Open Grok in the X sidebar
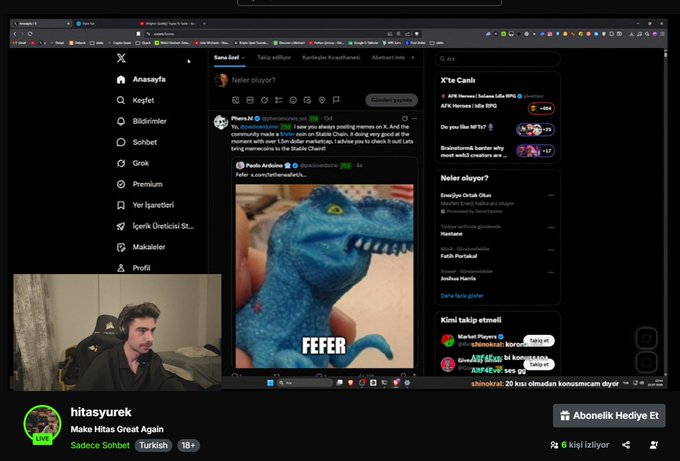Image resolution: width=680 pixels, height=461 pixels. (x=133, y=163)
